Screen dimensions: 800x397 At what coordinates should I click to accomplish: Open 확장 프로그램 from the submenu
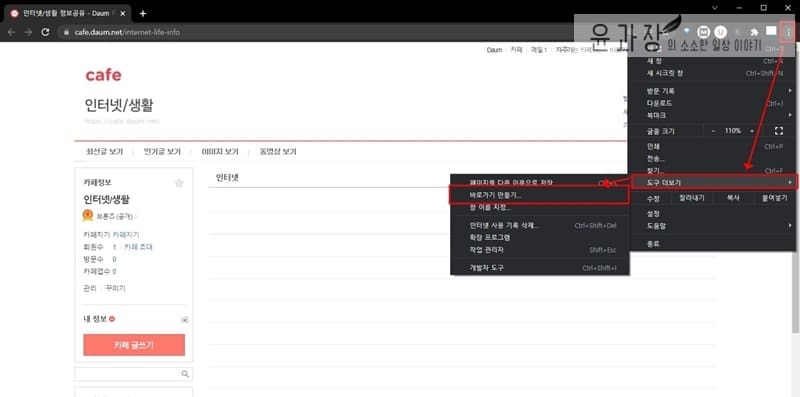coord(540,238)
